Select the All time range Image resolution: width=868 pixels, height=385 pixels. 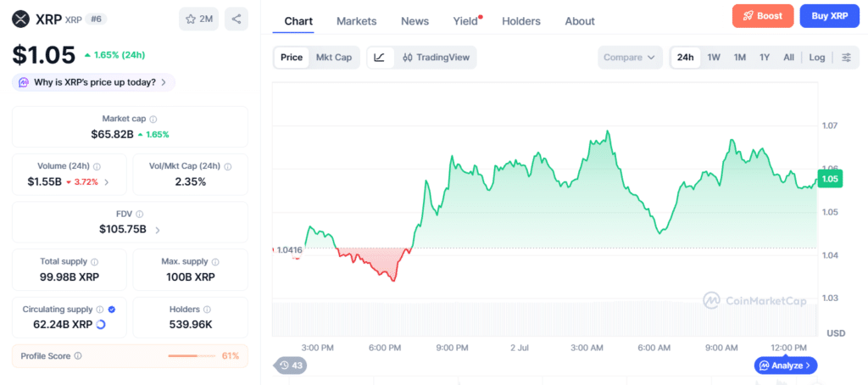(789, 58)
